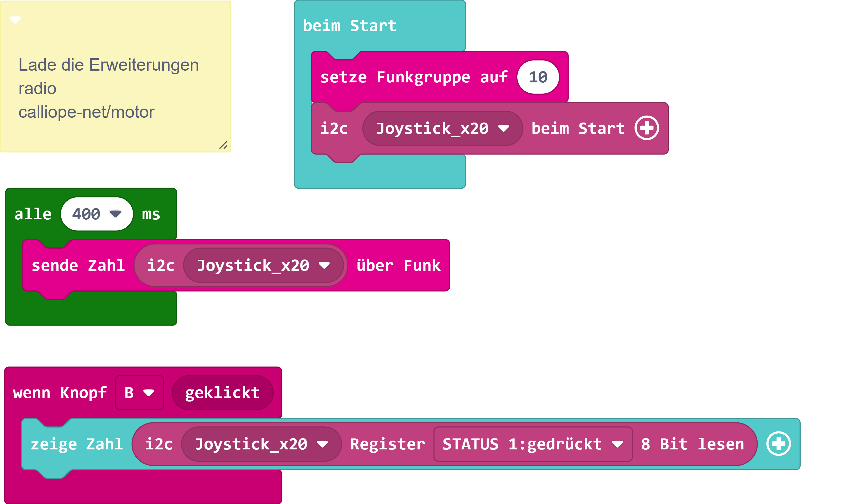This screenshot has width=856, height=504.
Task: Collapse the yellow comment note arrow
Action: tap(15, 20)
